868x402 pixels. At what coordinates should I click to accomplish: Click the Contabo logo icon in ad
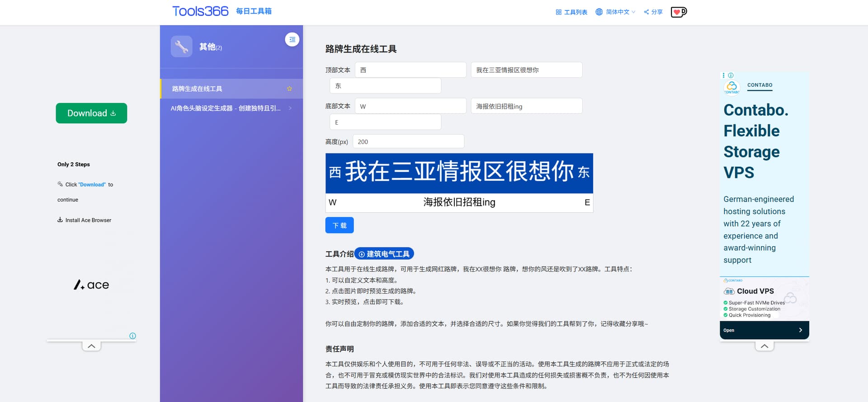(732, 87)
